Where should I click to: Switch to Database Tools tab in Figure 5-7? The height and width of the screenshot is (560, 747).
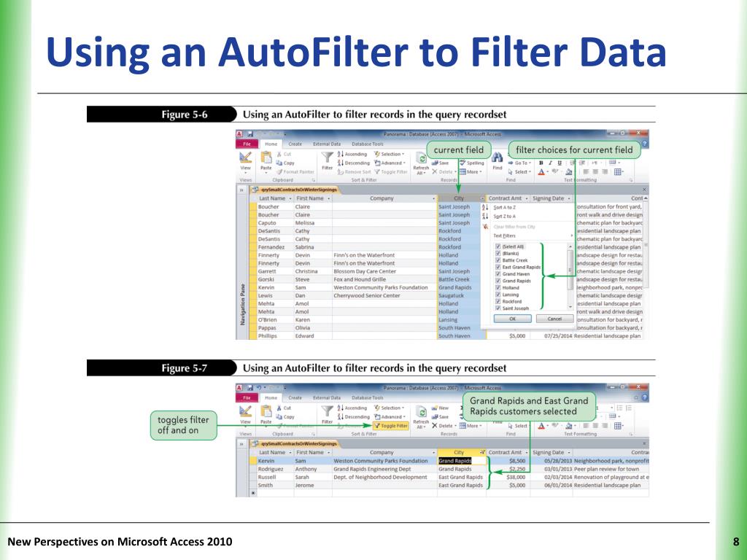point(368,397)
